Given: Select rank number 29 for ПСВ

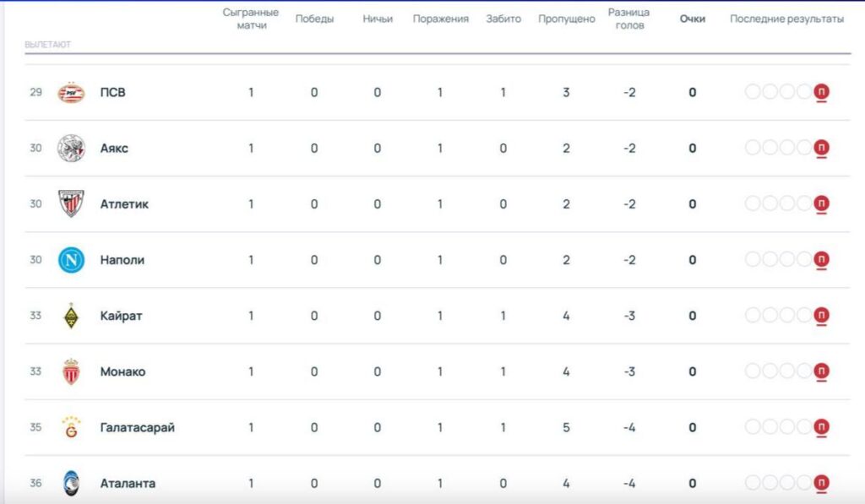Looking at the screenshot, I should coord(35,92).
